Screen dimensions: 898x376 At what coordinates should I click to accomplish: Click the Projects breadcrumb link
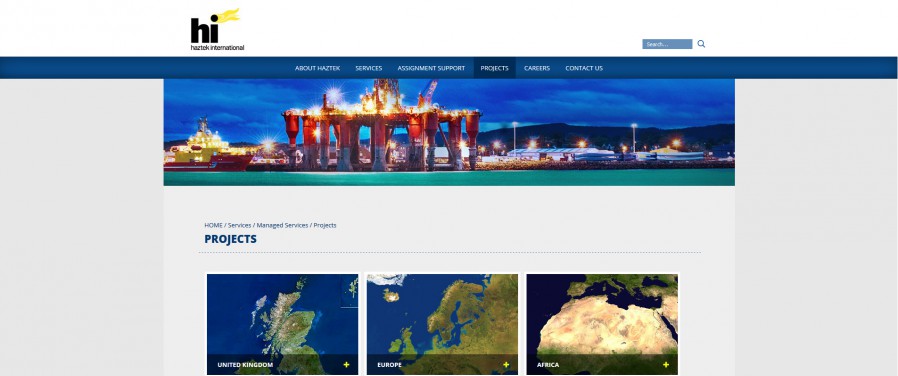click(325, 225)
